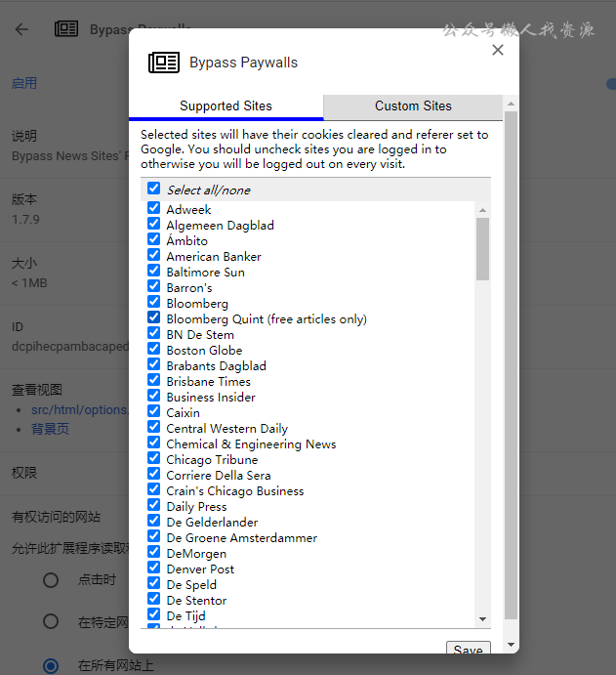The image size is (616, 675).
Task: Disable Business Insider checkbox
Action: (153, 396)
